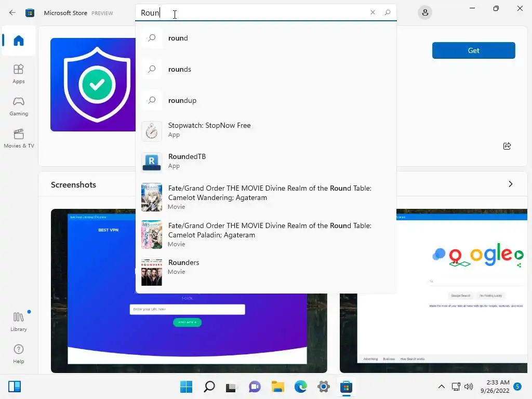
Task: Click the share icon
Action: [507, 146]
